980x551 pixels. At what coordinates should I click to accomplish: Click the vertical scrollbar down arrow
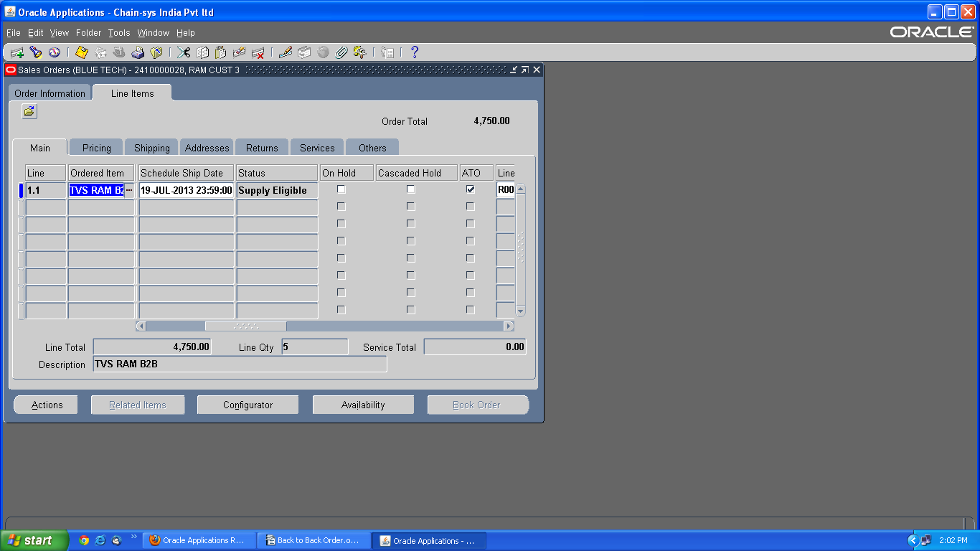pyautogui.click(x=521, y=311)
